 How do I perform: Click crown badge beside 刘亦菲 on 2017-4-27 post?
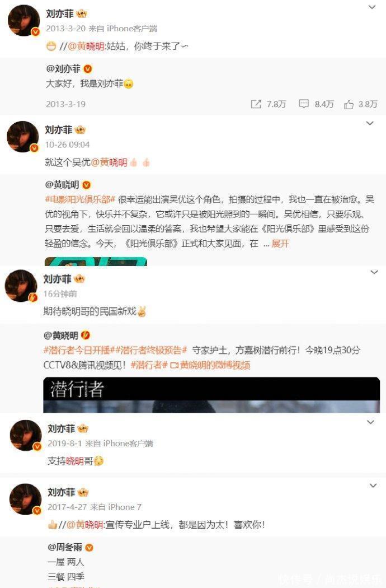tap(83, 492)
